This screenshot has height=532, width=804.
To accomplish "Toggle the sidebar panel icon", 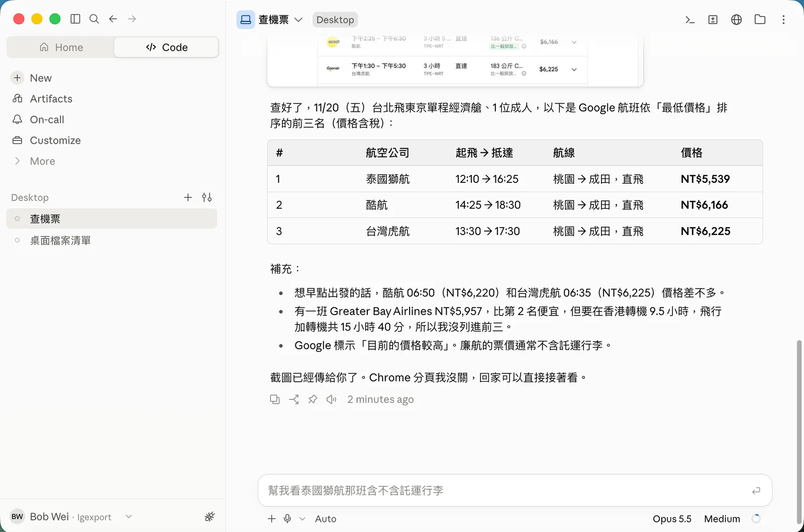I will (x=75, y=19).
